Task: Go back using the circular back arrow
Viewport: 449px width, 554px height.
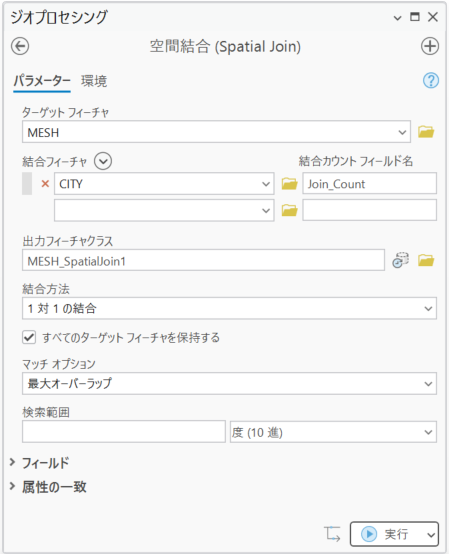Action: (x=20, y=46)
